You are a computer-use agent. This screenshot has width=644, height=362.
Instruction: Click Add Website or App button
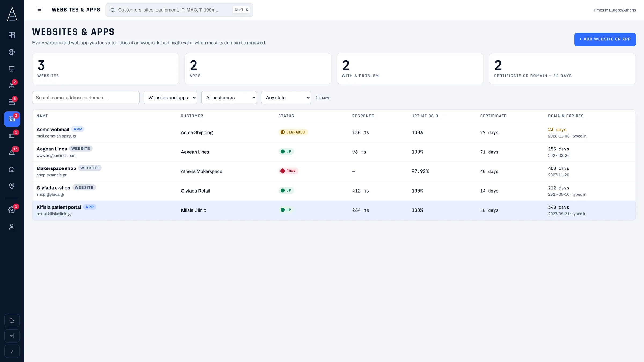coord(605,39)
